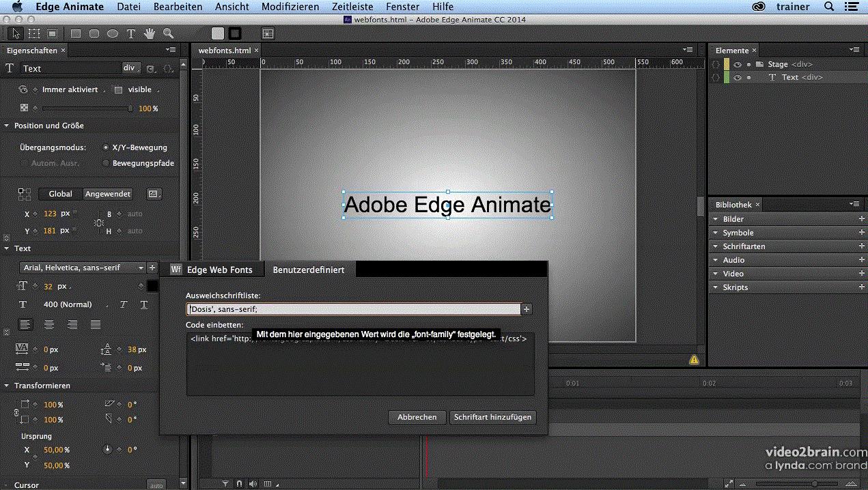Toggle the Global coordinates button
Screen dimensions: 868x490
click(60, 194)
